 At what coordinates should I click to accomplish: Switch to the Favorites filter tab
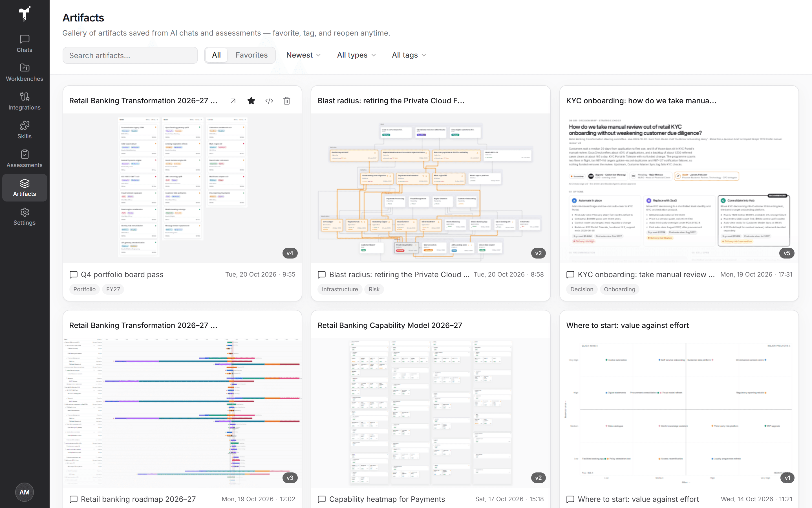252,55
